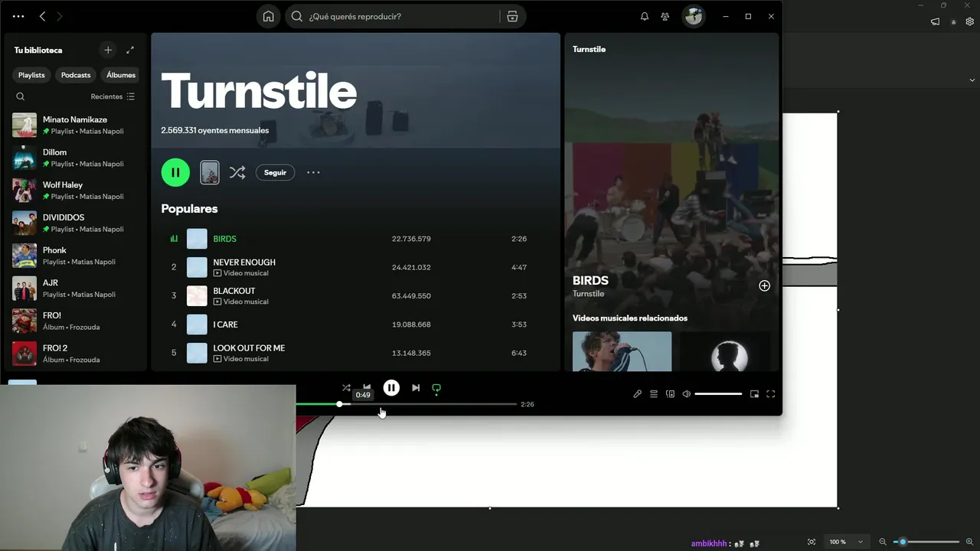
Task: Click the zoom in magnifier in Paint
Action: [x=969, y=542]
